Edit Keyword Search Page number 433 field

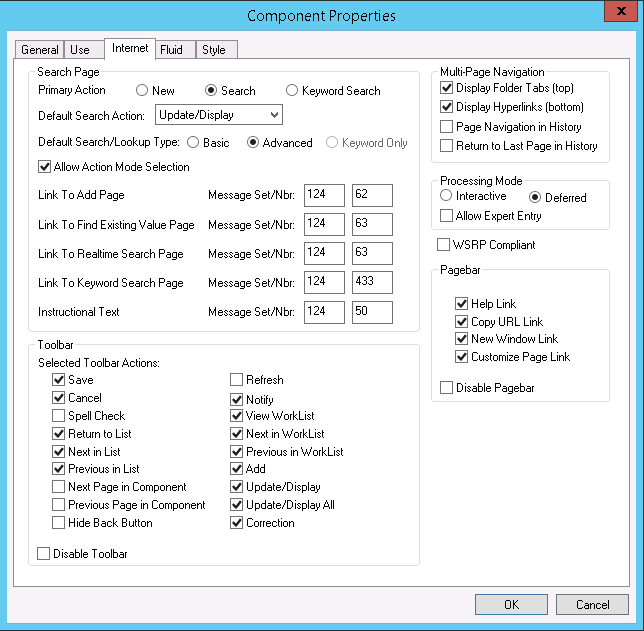(372, 282)
